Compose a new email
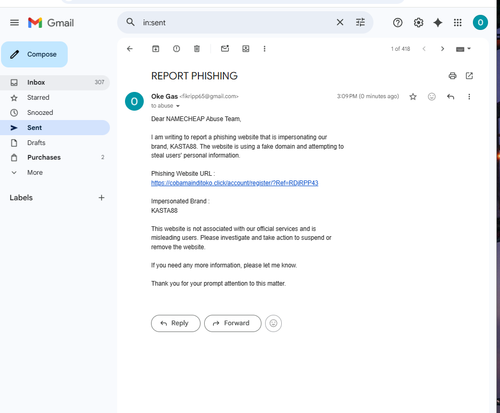The height and width of the screenshot is (413, 500). [x=34, y=54]
